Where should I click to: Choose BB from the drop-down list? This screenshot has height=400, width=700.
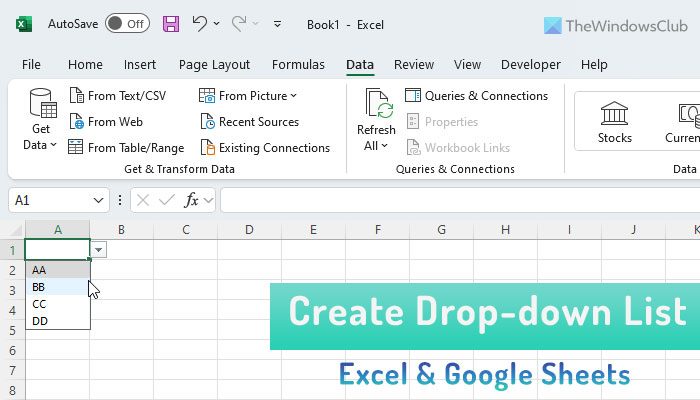click(58, 287)
